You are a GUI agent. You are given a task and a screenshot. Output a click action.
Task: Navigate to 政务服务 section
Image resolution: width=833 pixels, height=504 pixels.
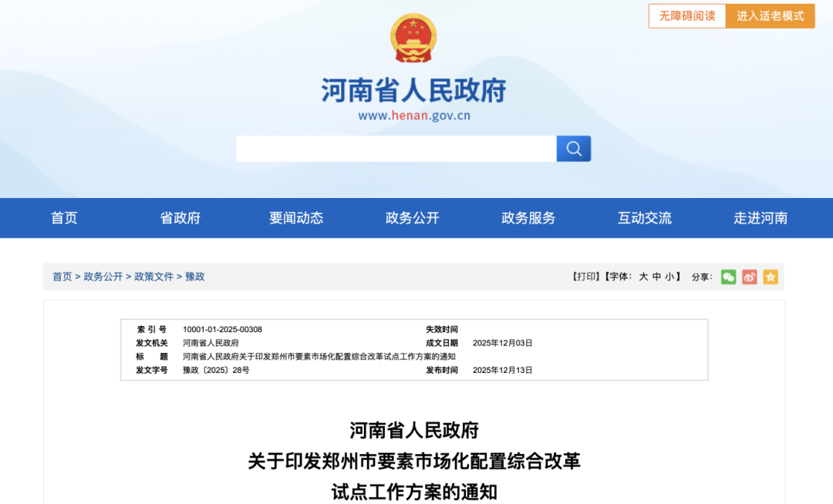[x=528, y=218]
